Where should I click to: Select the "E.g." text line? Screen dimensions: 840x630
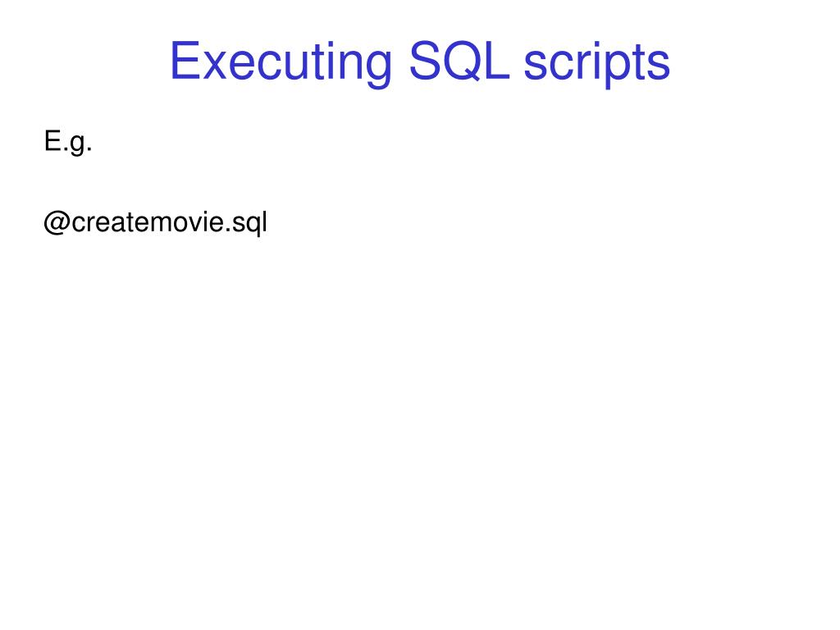coord(68,143)
